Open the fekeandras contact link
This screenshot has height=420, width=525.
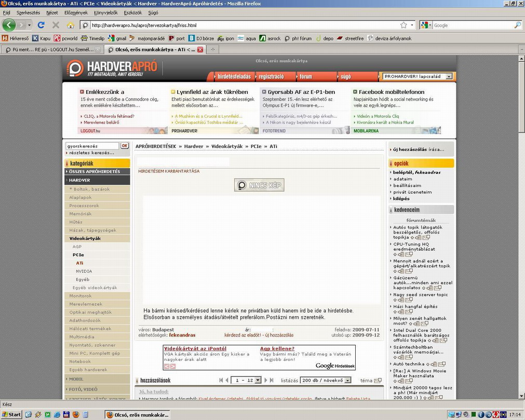182,335
